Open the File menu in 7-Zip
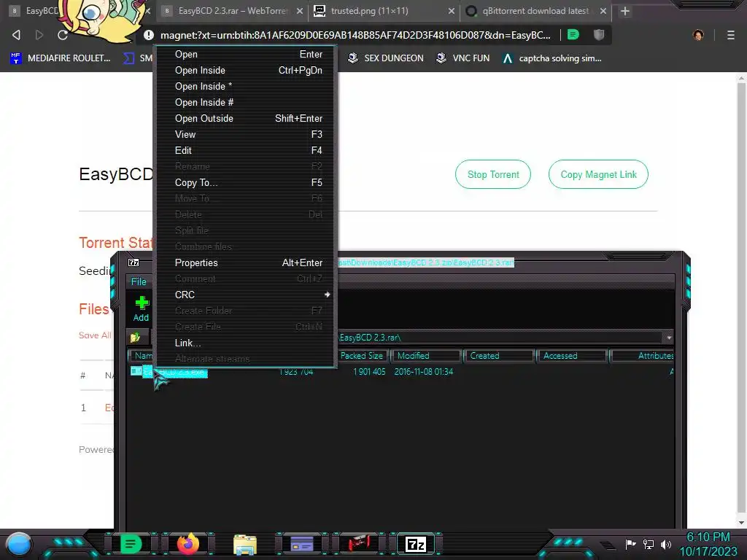Image resolution: width=747 pixels, height=560 pixels. coord(139,281)
